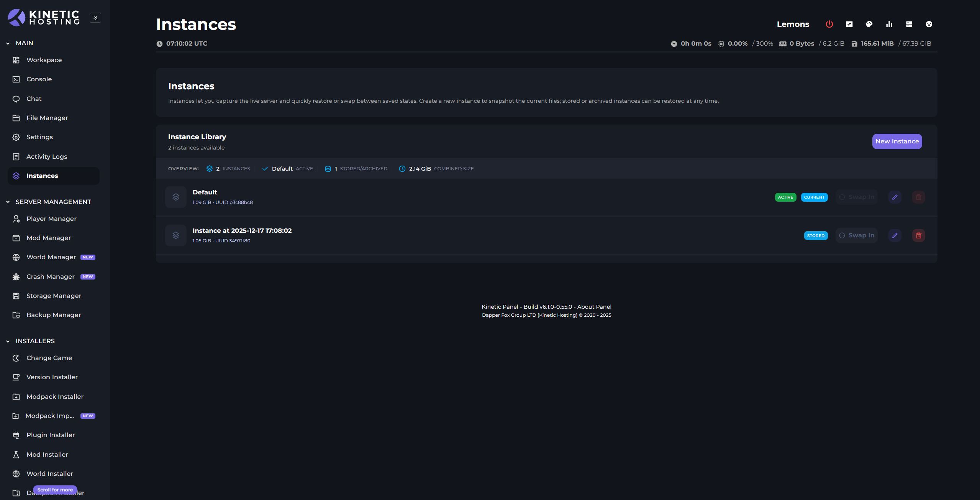Viewport: 980px width, 500px height.
Task: Edit the Default instance with pencil icon
Action: (x=895, y=197)
